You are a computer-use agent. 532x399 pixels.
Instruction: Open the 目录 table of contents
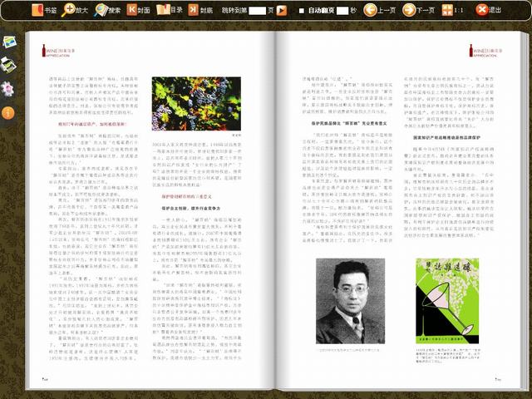click(170, 10)
